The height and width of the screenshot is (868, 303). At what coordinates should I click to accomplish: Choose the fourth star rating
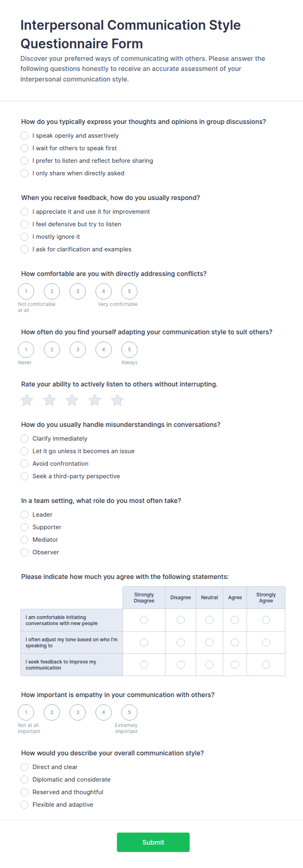[94, 400]
